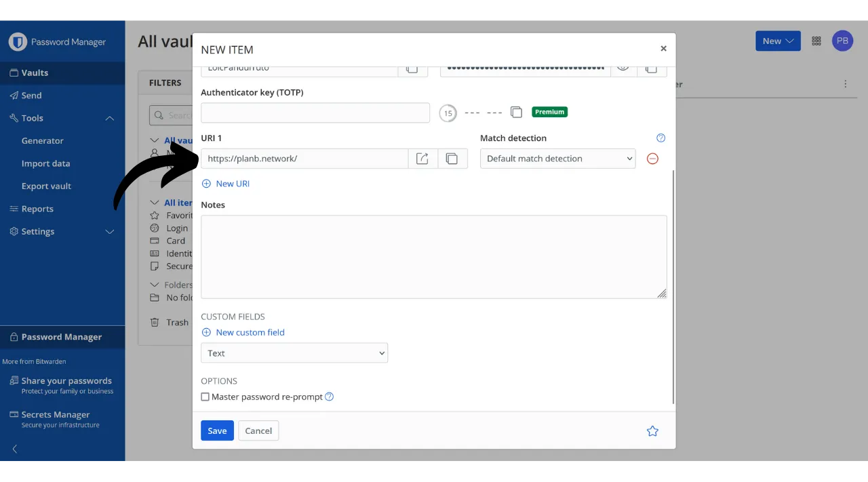Copy the URI 1 value icon
Image resolution: width=868 pixels, height=482 pixels.
[x=452, y=159]
